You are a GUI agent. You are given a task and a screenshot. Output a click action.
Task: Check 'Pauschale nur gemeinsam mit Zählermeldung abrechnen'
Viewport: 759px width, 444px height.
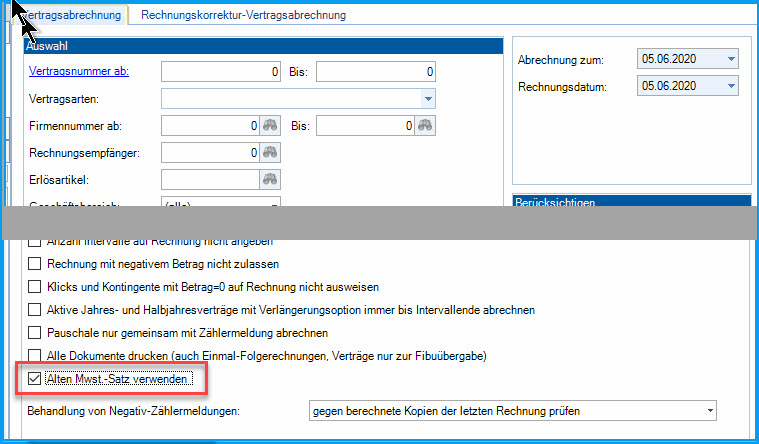point(35,331)
